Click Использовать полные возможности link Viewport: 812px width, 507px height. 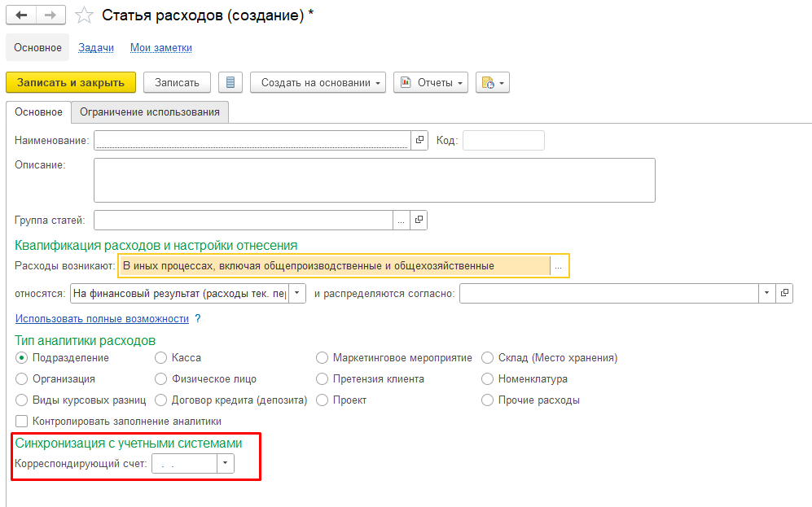point(102,318)
